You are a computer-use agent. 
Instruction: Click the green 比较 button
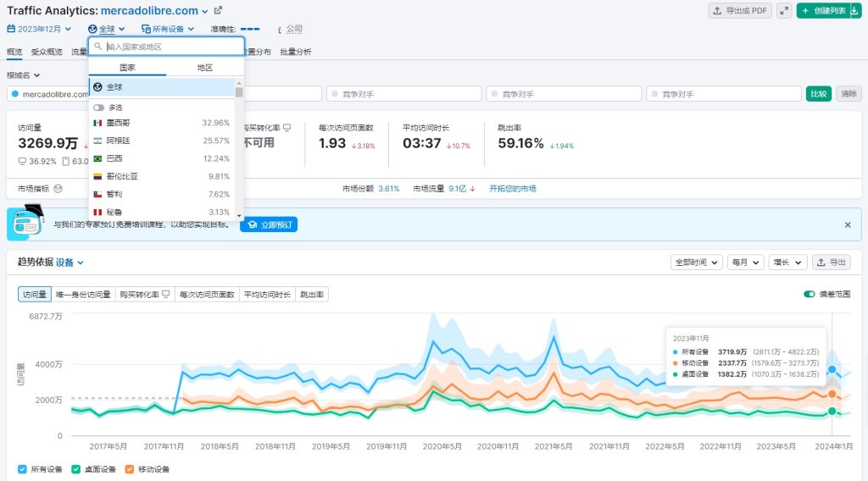(x=819, y=94)
